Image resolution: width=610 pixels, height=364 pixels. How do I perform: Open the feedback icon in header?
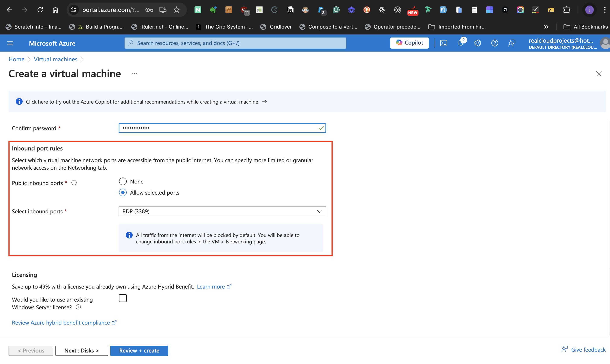[x=511, y=43]
